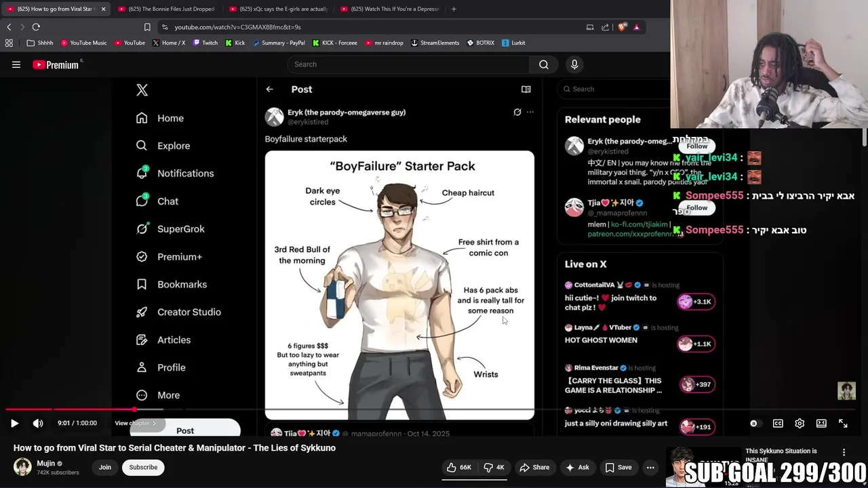Screen dimensions: 868x488
Task: Click the YouTube search magnifier button
Action: (544, 64)
